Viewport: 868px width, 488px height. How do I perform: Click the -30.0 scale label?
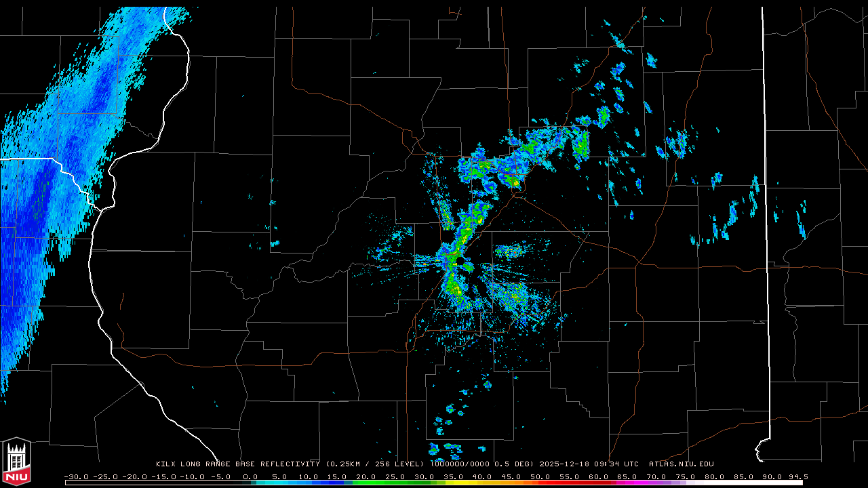point(75,476)
